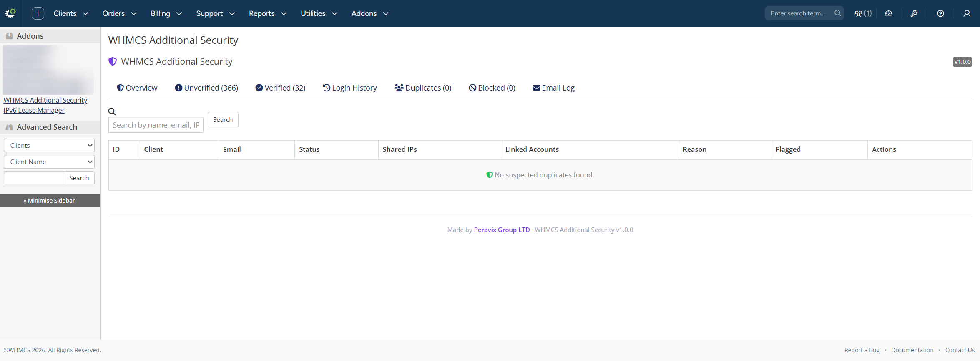This screenshot has width=980, height=361.
Task: Expand the Orders menu
Action: click(119, 13)
